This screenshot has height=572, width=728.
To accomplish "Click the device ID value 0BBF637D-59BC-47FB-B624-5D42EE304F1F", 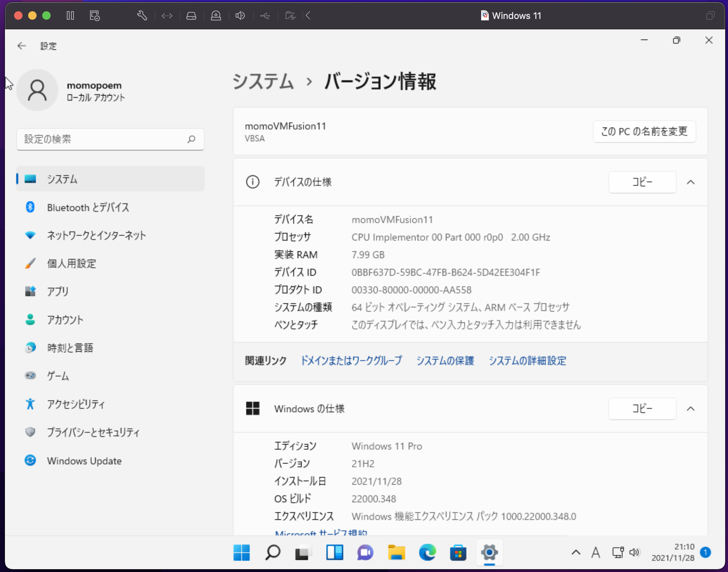I will coord(446,272).
